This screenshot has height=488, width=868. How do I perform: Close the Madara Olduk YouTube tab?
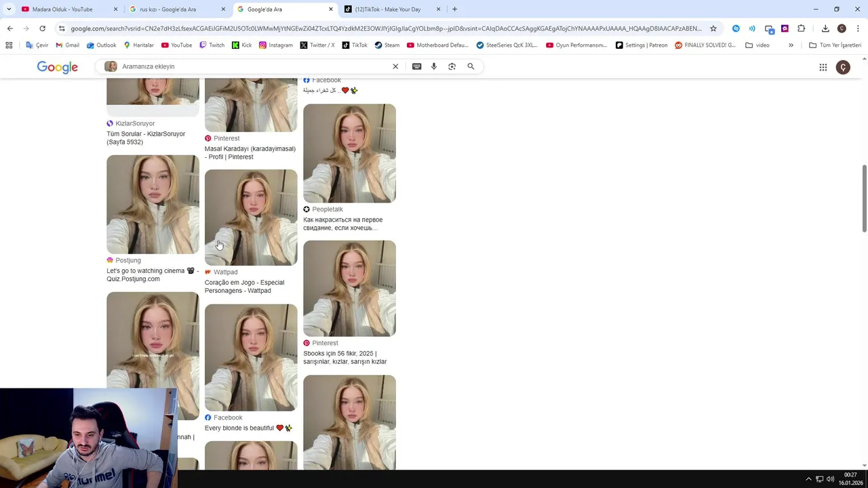115,9
